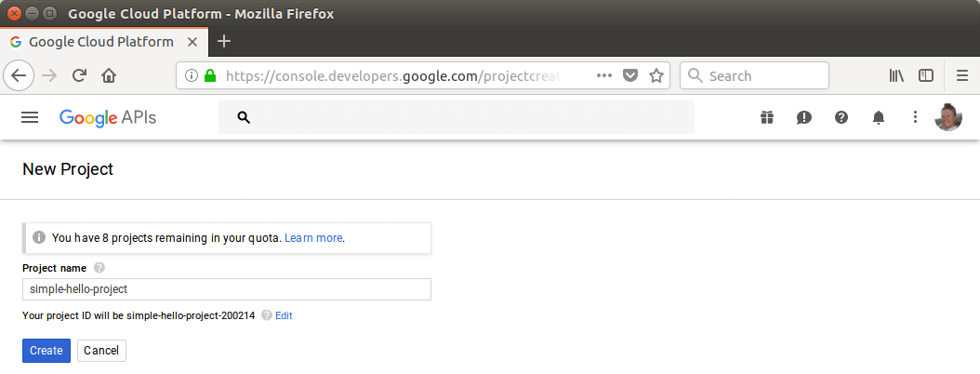Show notifications with the bell icon
This screenshot has width=980, height=374.
(x=879, y=117)
